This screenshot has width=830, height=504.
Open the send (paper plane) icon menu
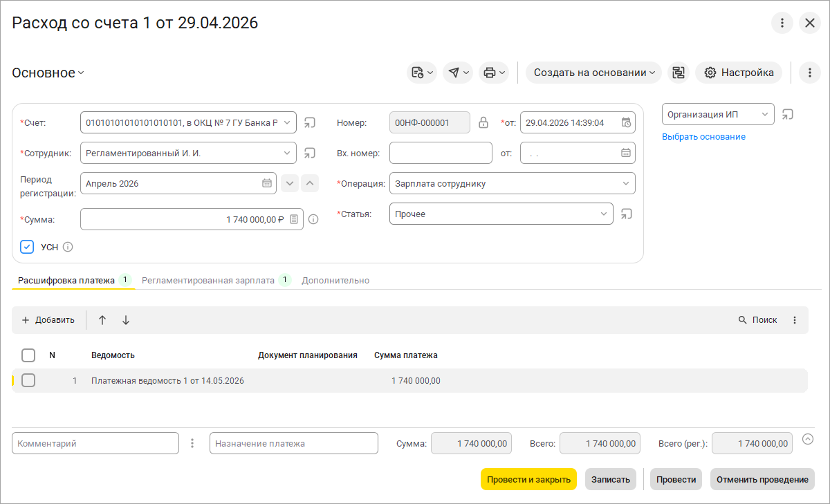pos(458,73)
